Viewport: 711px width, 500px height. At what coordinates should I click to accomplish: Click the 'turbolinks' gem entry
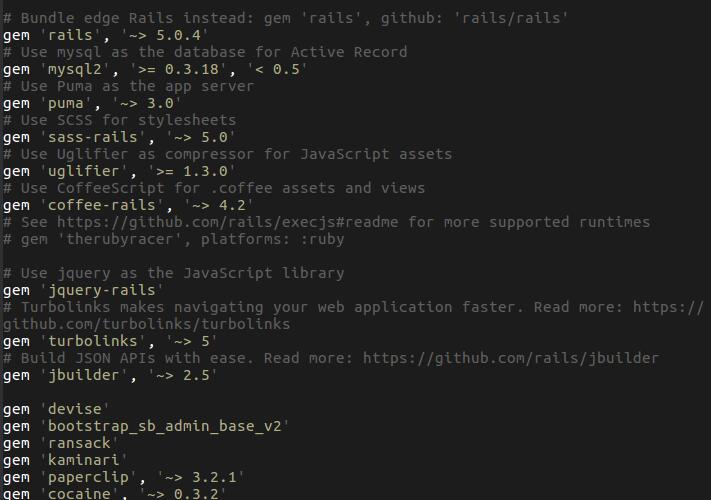click(x=110, y=341)
